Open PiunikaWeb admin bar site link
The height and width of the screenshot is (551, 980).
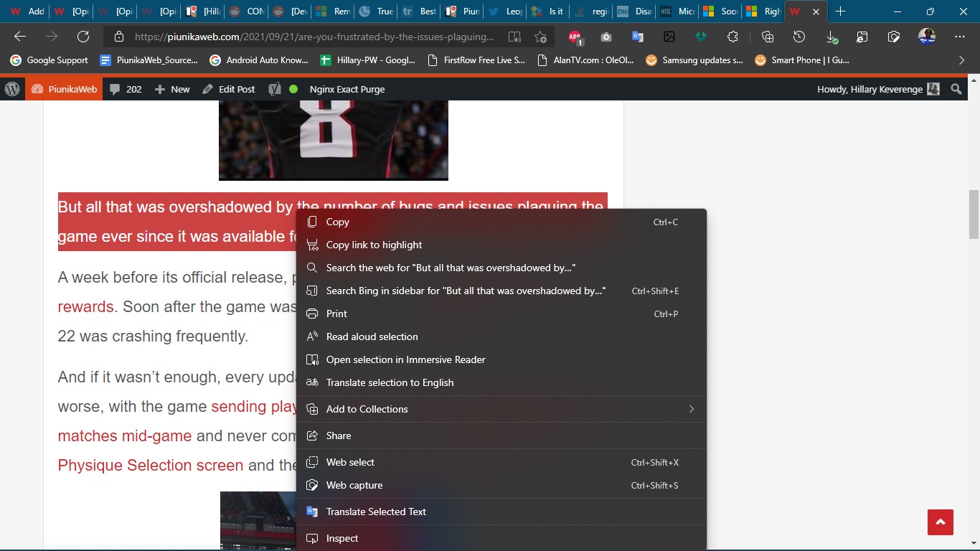65,89
